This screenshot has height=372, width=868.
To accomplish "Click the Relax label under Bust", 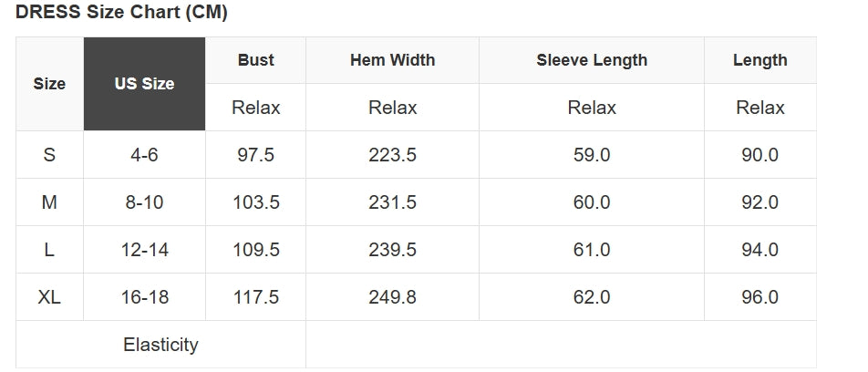I will click(x=255, y=108).
